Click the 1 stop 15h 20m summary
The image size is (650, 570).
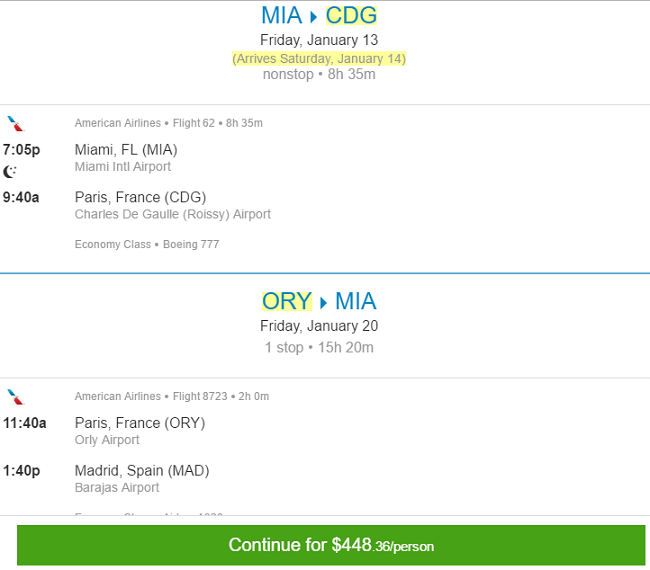[x=319, y=347]
